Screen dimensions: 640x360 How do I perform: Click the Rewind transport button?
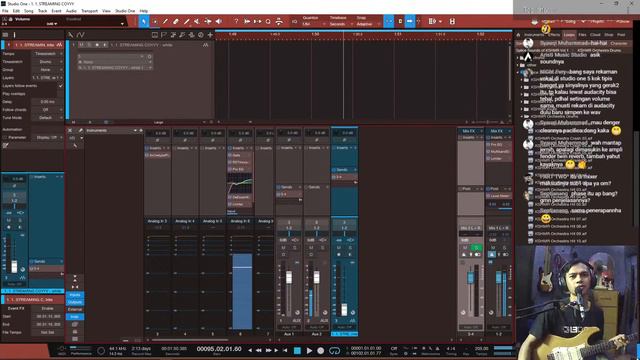tap(259, 351)
